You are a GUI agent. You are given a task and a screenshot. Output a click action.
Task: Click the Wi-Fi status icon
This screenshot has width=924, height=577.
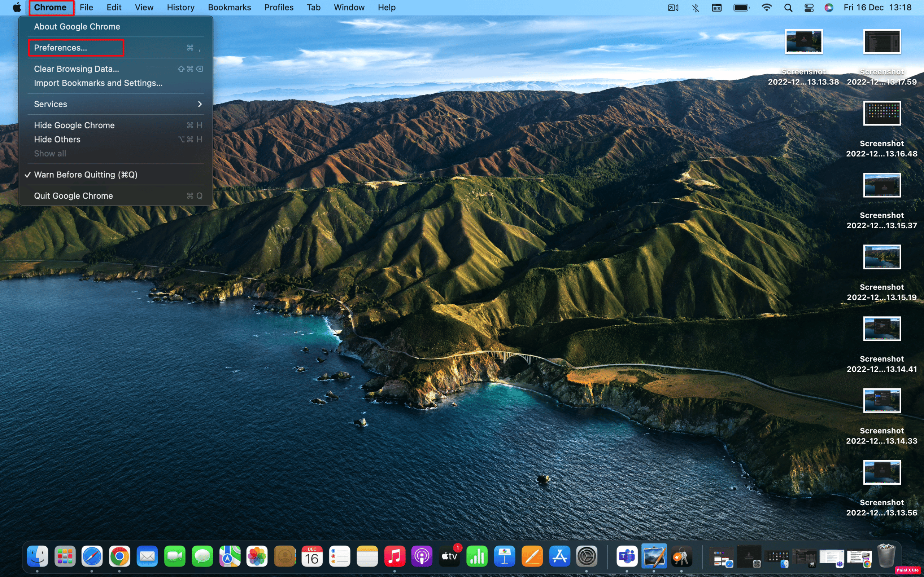pos(766,8)
